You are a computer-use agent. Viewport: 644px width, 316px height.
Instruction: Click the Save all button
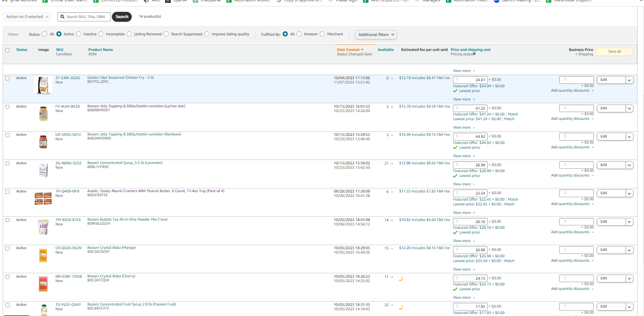pyautogui.click(x=614, y=52)
